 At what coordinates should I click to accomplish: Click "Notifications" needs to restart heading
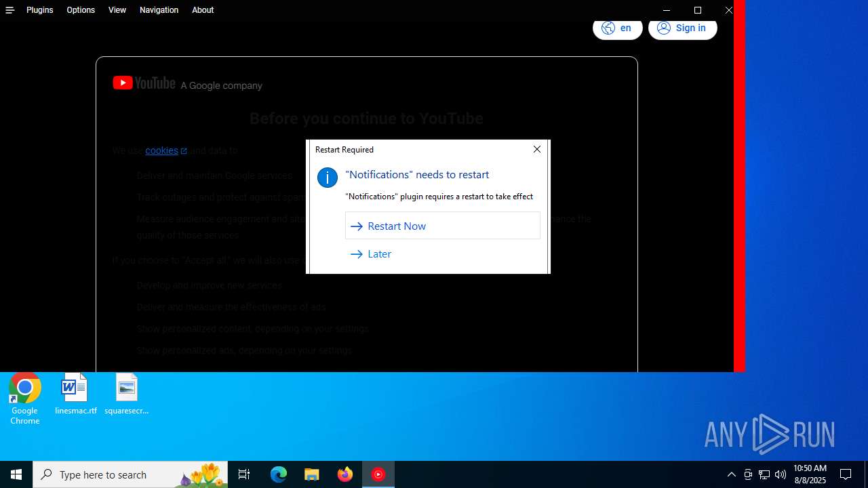pyautogui.click(x=417, y=174)
